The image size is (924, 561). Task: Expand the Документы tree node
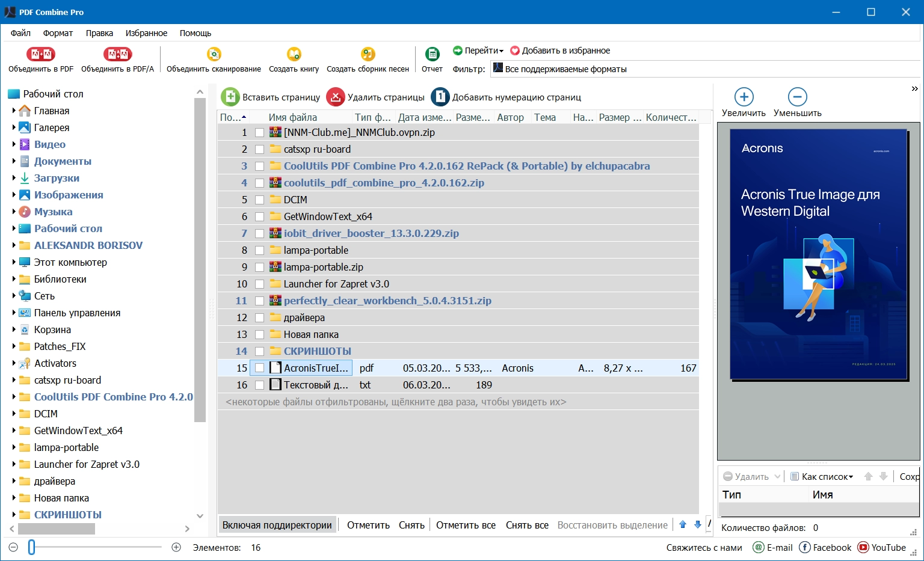point(14,161)
